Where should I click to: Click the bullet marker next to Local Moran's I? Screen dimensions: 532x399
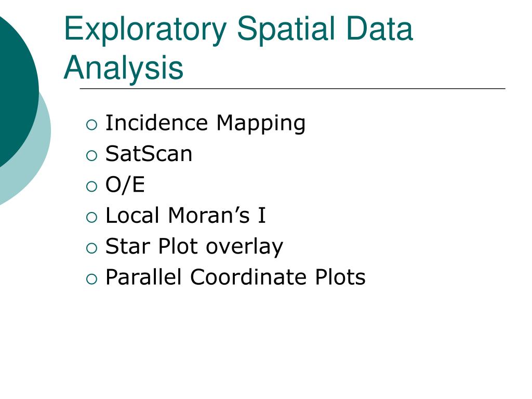point(91,218)
